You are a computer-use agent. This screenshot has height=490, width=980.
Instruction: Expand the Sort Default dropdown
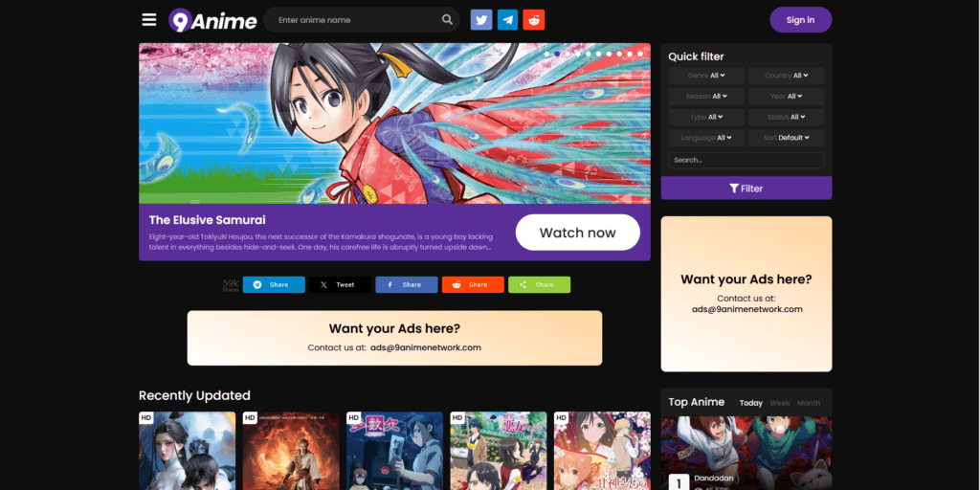click(x=787, y=138)
